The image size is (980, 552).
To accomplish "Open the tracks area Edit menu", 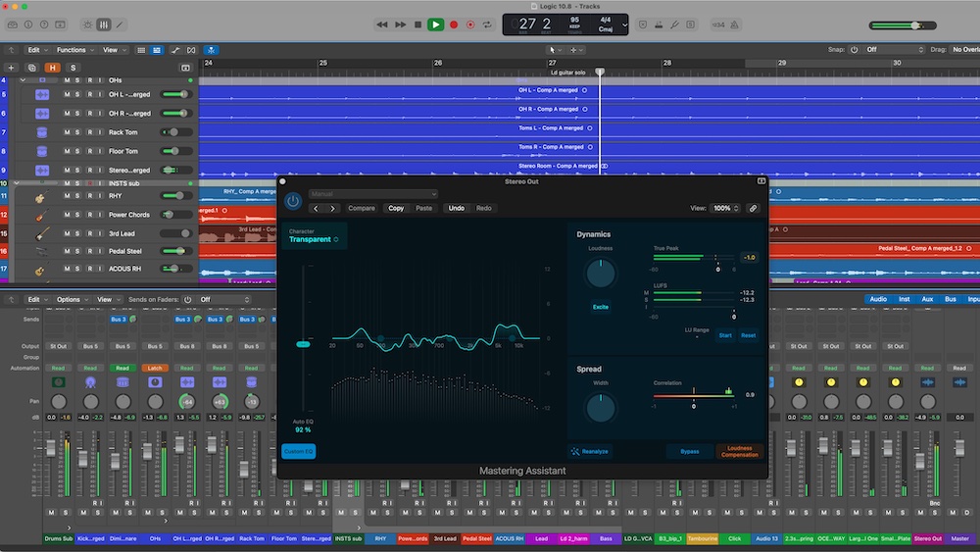I will [36, 50].
